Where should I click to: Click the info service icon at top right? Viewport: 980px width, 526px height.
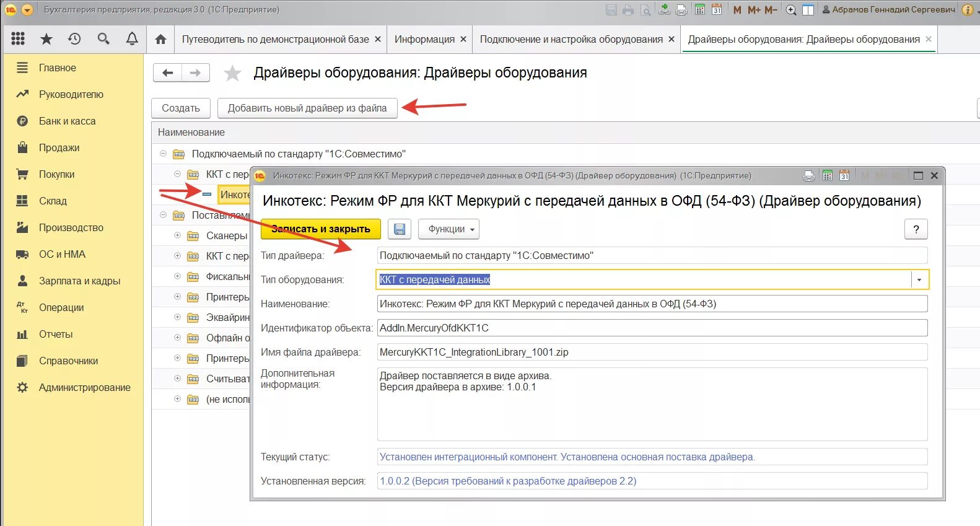point(968,10)
